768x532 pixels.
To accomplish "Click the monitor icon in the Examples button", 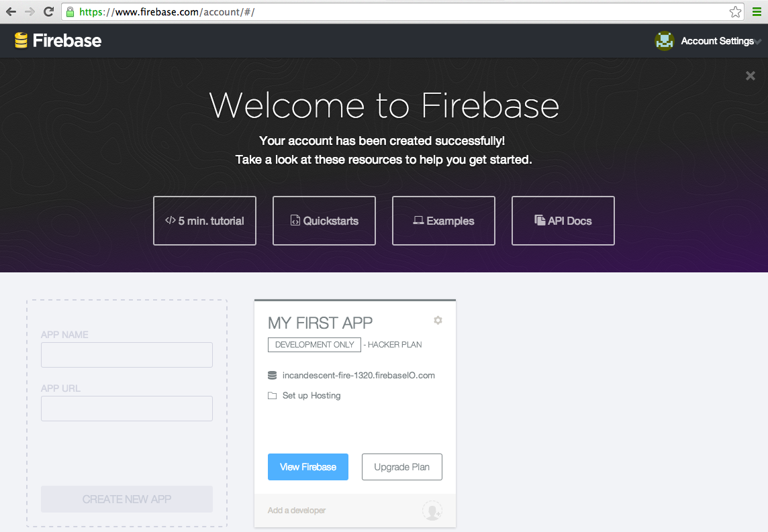I will (x=420, y=220).
